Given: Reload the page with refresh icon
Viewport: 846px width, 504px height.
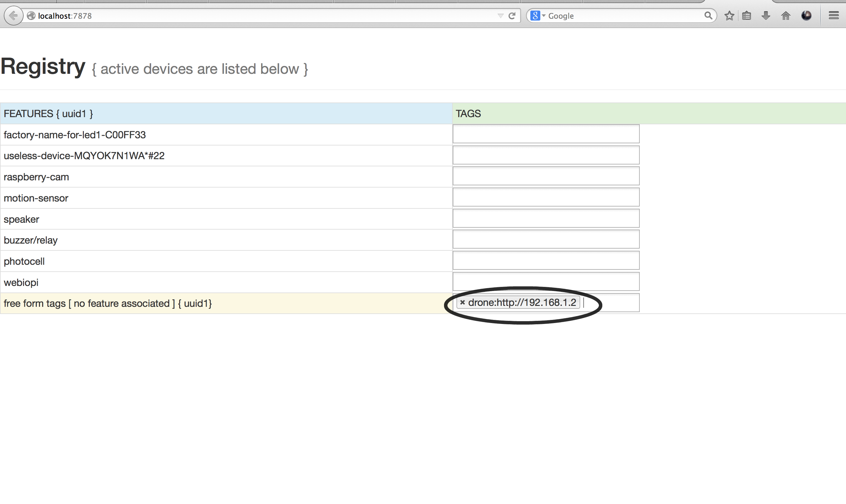Looking at the screenshot, I should (x=512, y=16).
